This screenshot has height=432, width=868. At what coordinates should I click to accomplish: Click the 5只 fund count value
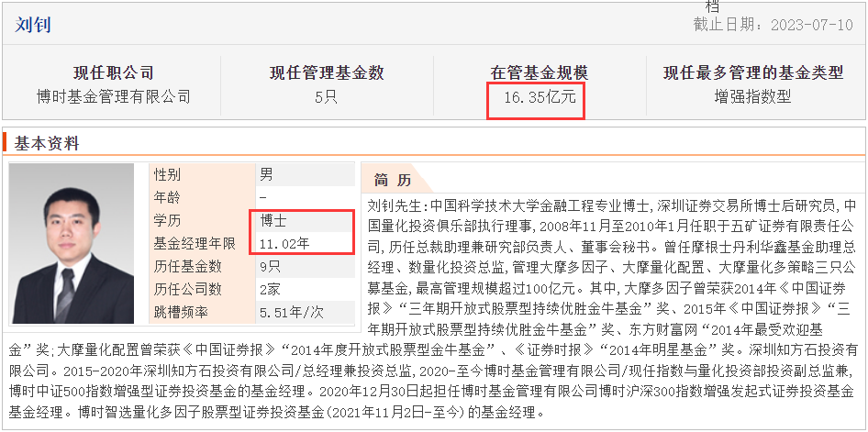click(326, 97)
